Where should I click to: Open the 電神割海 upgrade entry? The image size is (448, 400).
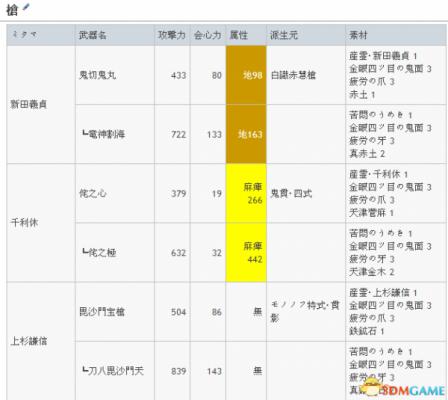[103, 134]
